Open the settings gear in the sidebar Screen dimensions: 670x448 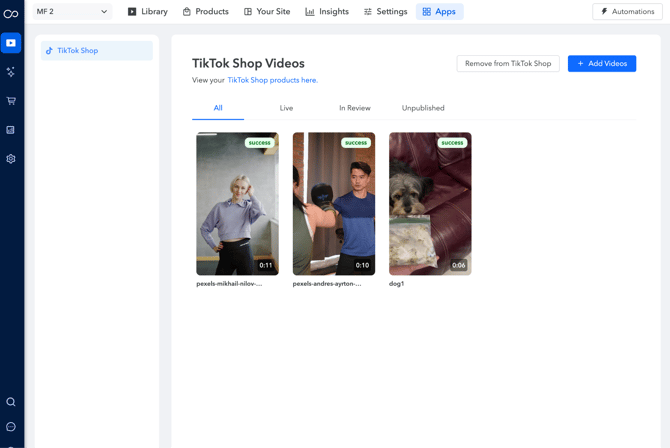coord(11,159)
